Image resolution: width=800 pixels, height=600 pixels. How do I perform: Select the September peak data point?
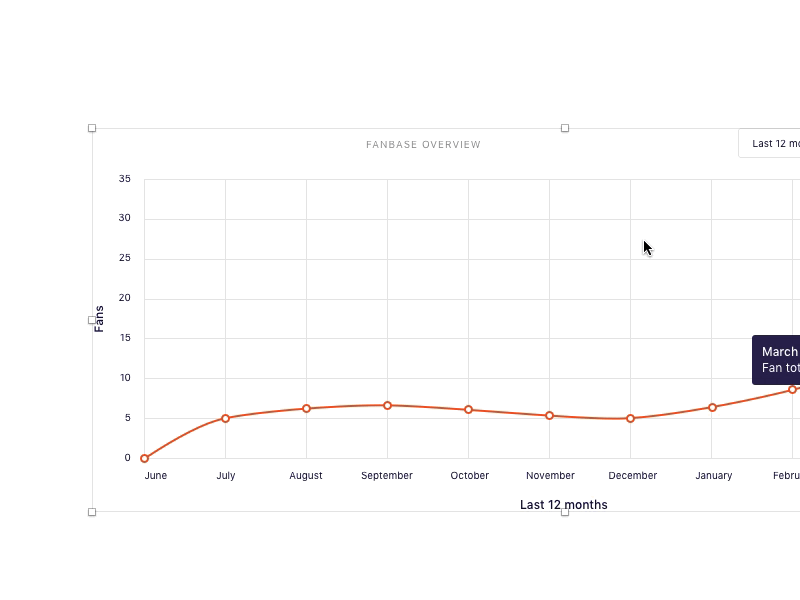pos(386,405)
